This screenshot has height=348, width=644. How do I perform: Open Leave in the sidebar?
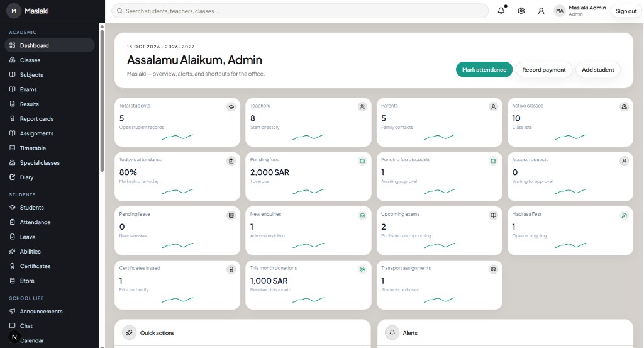[50, 237]
